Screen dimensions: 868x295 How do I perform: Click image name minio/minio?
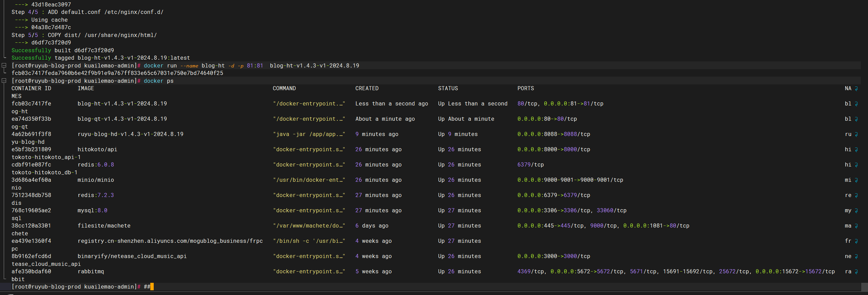[x=96, y=180]
